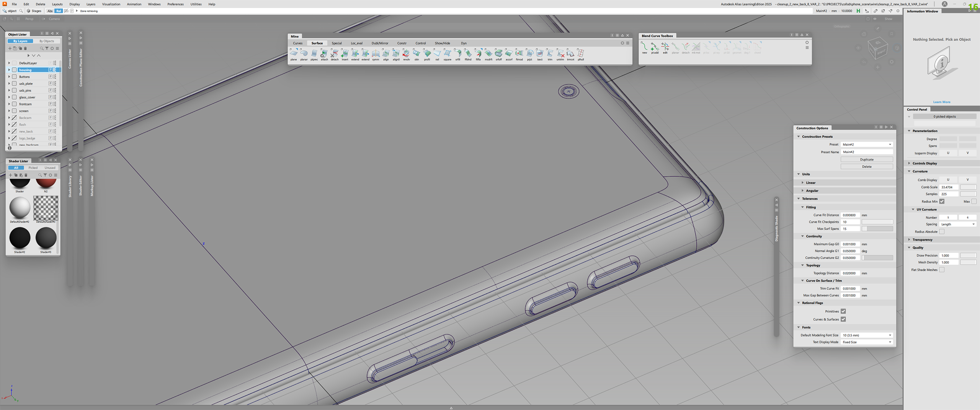The image size is (980, 410).
Task: Select the blend curve pt add tool
Action: coord(655,47)
